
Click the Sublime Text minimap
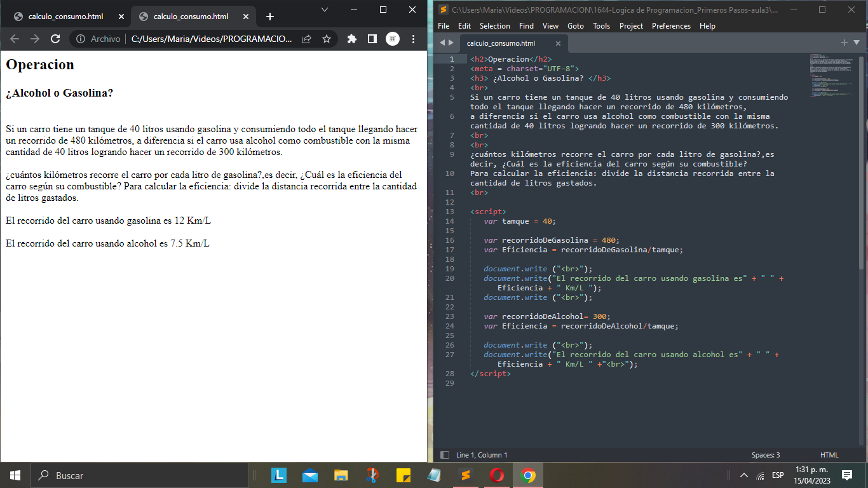point(832,75)
